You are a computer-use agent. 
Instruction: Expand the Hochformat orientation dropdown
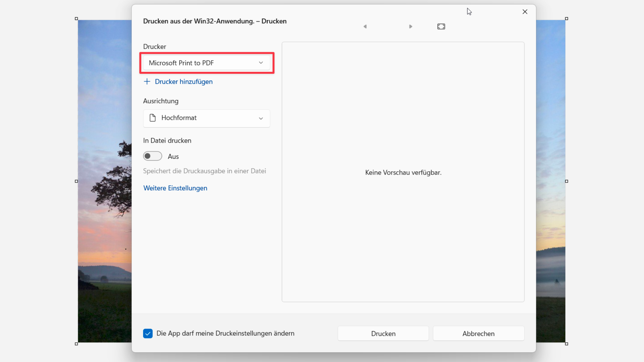click(207, 118)
